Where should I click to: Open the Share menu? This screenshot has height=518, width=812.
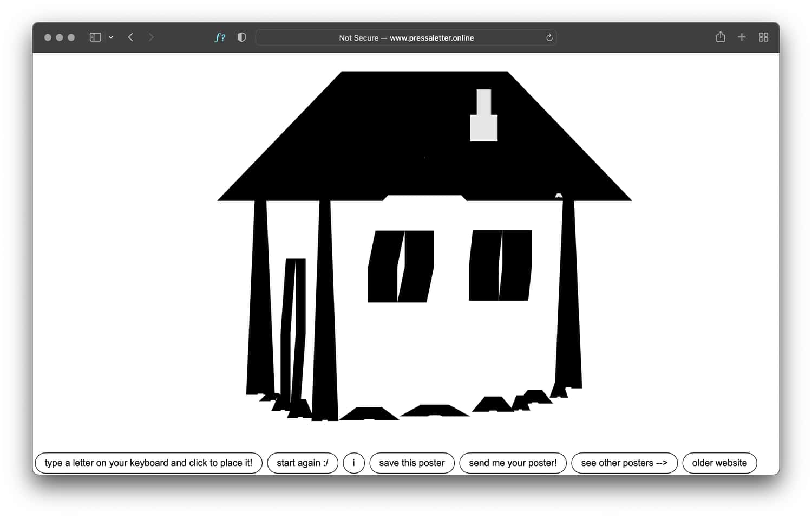pyautogui.click(x=720, y=37)
